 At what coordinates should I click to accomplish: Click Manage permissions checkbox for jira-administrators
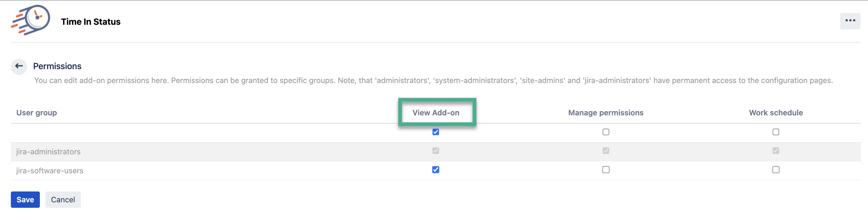(x=605, y=151)
